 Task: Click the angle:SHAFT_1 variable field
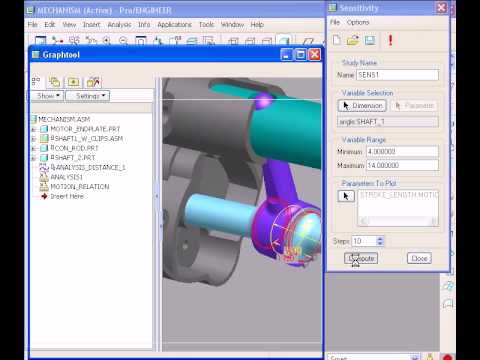coord(388,122)
